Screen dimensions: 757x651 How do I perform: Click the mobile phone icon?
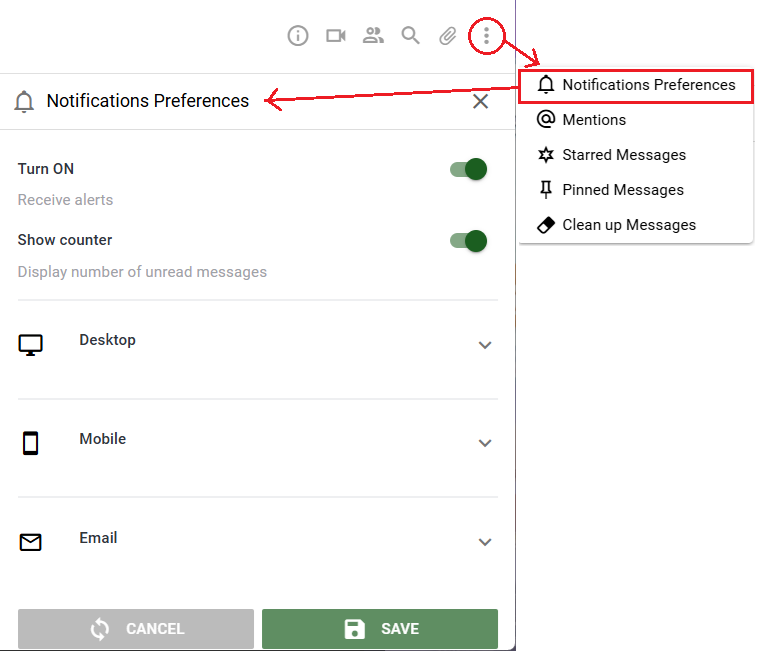(x=30, y=443)
